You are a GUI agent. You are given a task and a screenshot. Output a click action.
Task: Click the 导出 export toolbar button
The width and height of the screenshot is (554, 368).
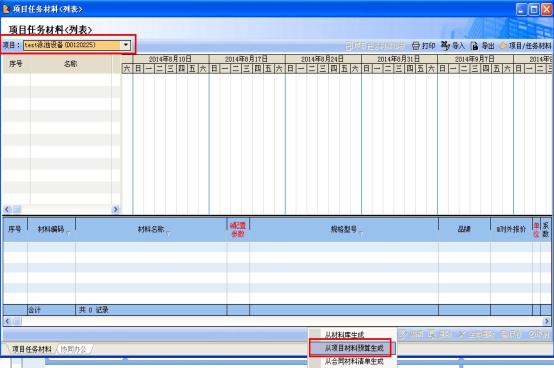coord(483,46)
